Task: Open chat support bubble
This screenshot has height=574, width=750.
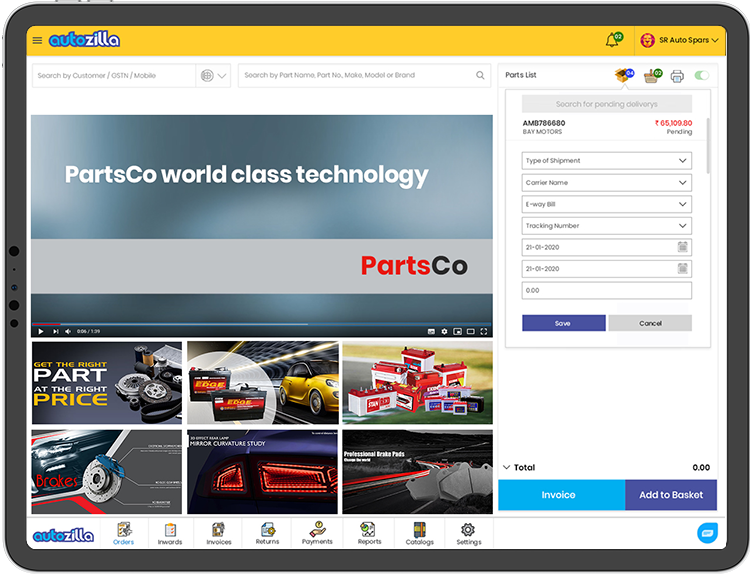Action: [x=707, y=533]
